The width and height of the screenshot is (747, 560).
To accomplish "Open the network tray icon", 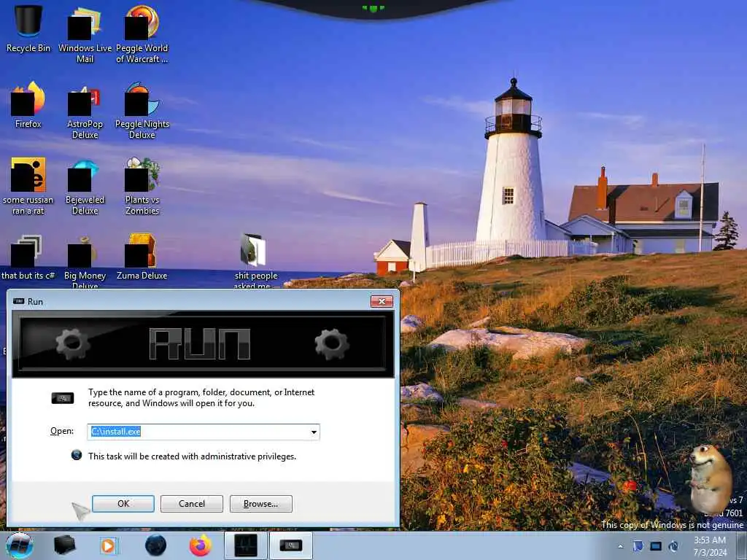I will [656, 546].
